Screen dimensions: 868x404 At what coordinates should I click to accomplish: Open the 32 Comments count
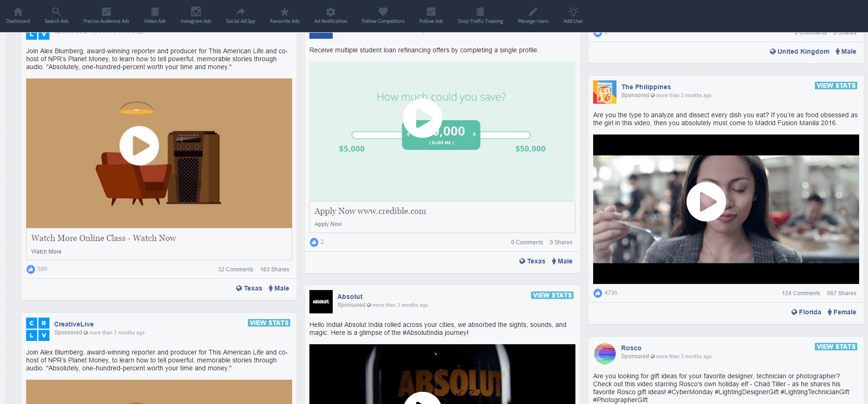pyautogui.click(x=235, y=269)
